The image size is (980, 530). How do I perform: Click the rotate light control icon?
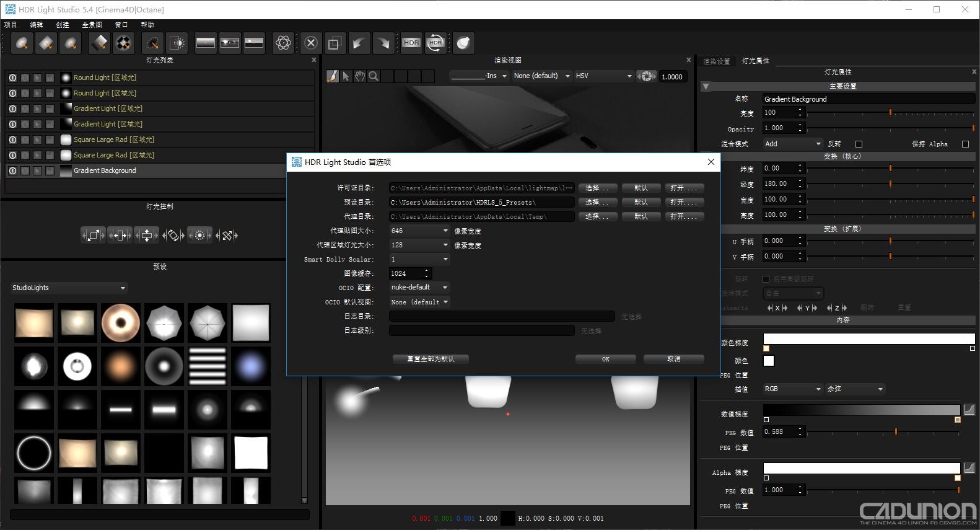point(173,236)
